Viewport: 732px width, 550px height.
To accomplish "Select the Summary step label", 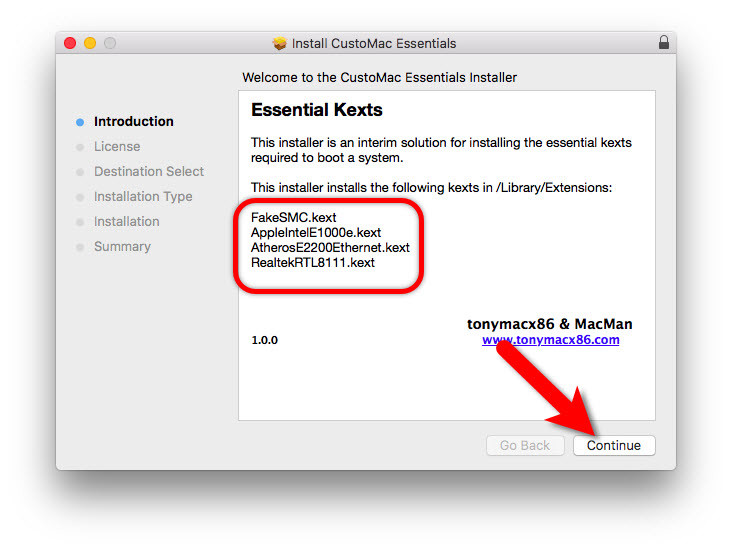I will point(122,247).
